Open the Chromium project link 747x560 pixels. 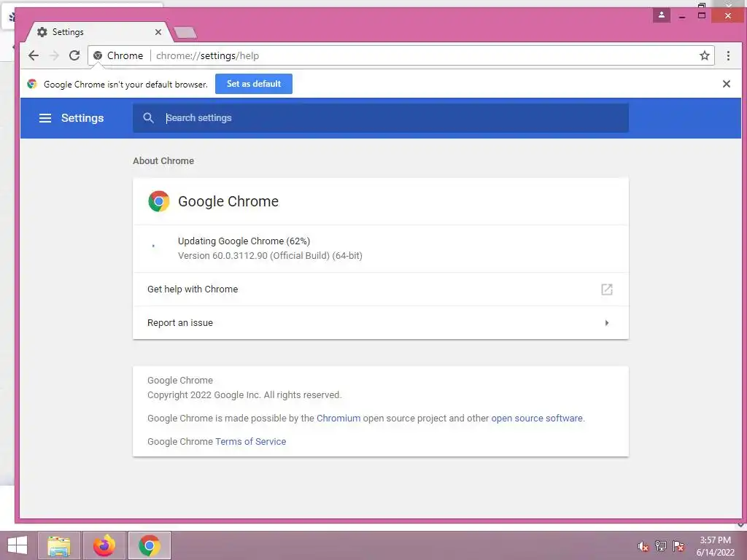click(338, 418)
